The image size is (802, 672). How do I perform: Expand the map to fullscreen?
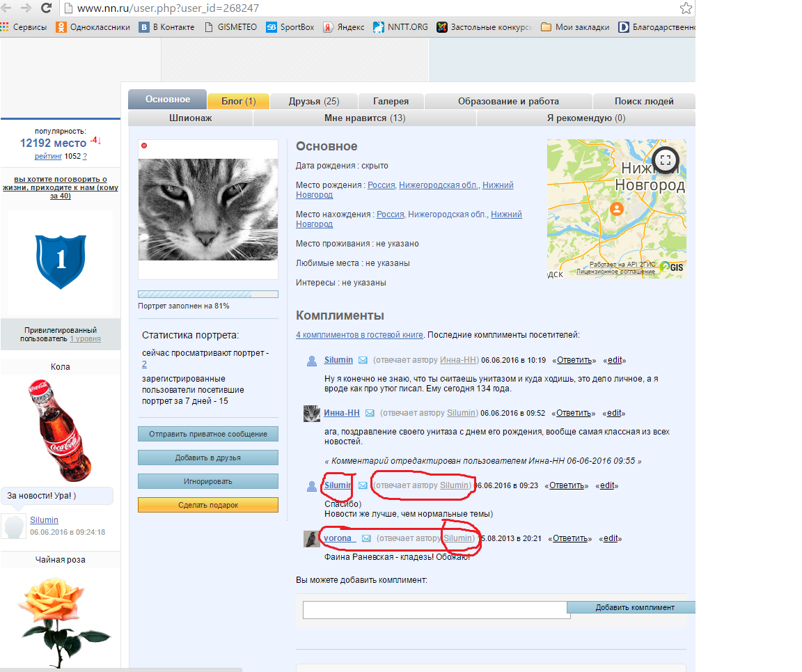point(665,159)
